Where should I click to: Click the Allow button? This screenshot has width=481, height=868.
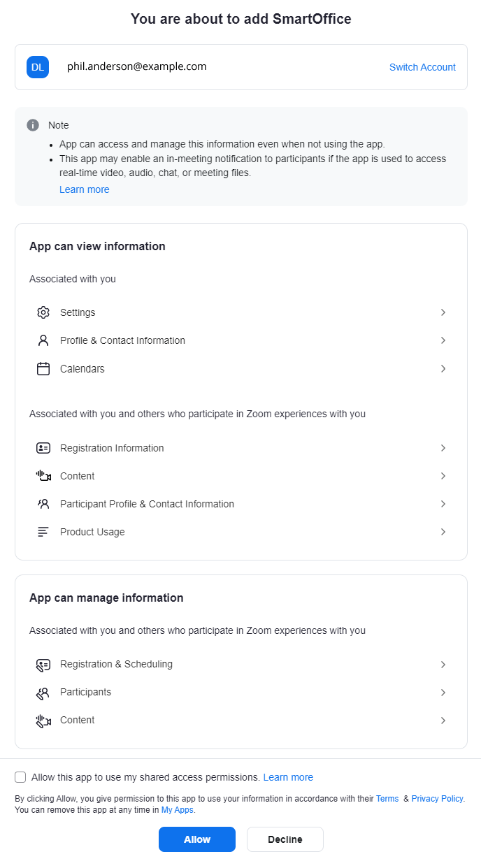[196, 839]
